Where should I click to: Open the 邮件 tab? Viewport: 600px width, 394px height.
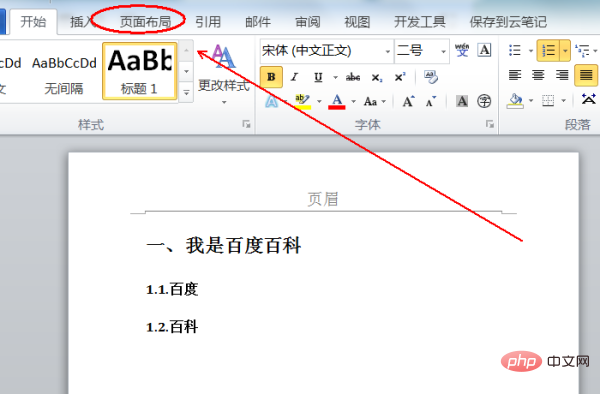pos(258,22)
